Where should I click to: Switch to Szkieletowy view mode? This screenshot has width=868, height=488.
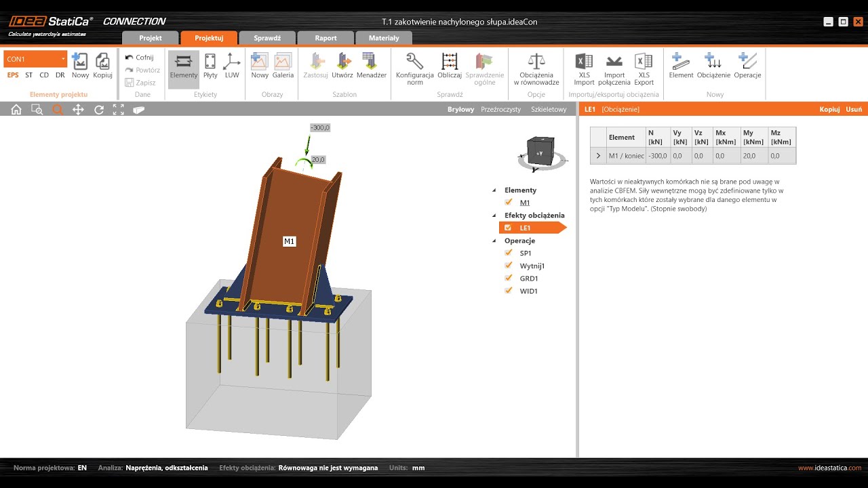pos(549,109)
